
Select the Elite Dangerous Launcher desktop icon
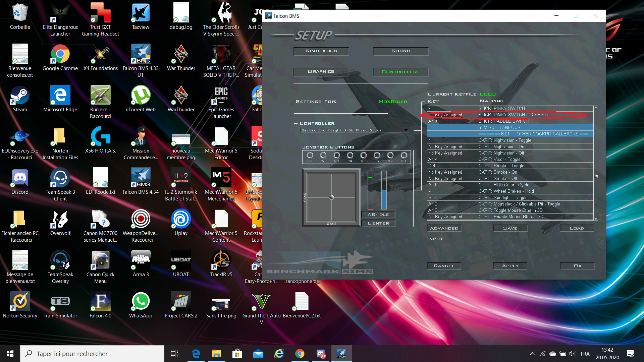(60, 19)
